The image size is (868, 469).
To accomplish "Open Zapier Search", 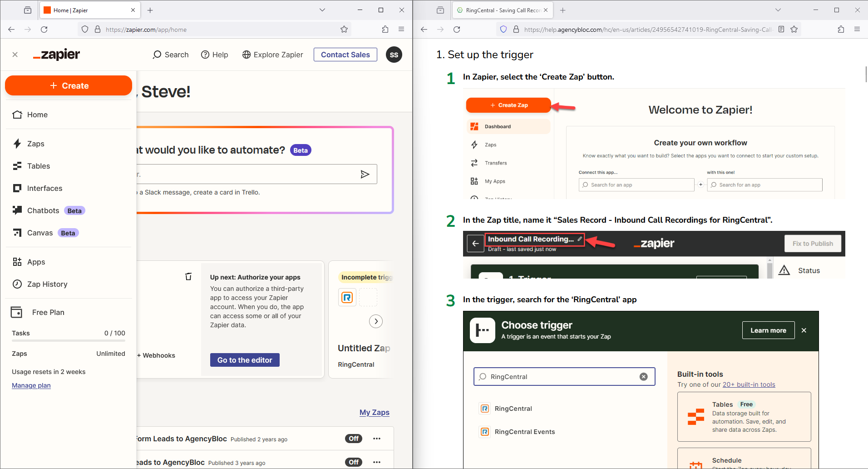I will tap(171, 55).
